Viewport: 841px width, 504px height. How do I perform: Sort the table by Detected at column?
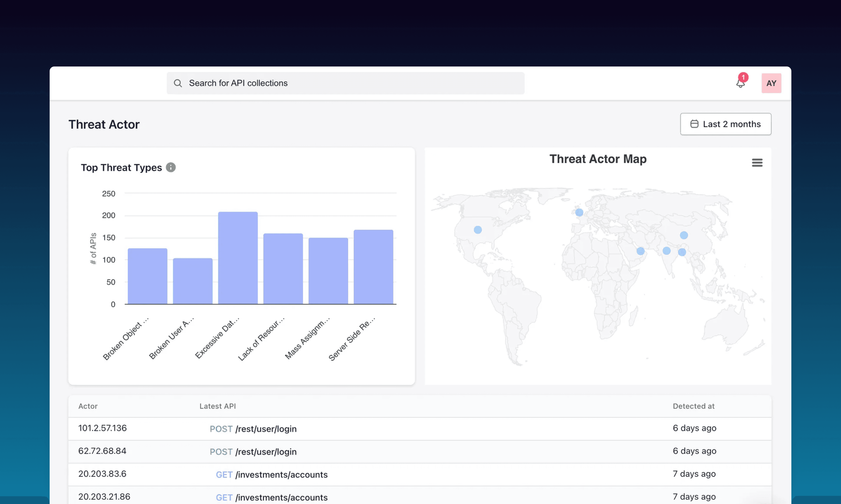[x=694, y=406]
